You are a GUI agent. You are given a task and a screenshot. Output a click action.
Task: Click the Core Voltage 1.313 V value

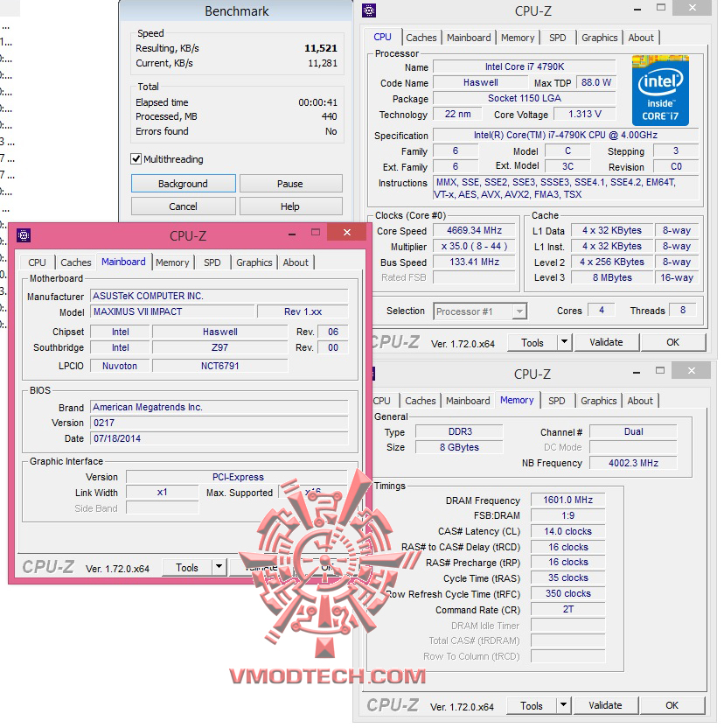coord(585,114)
